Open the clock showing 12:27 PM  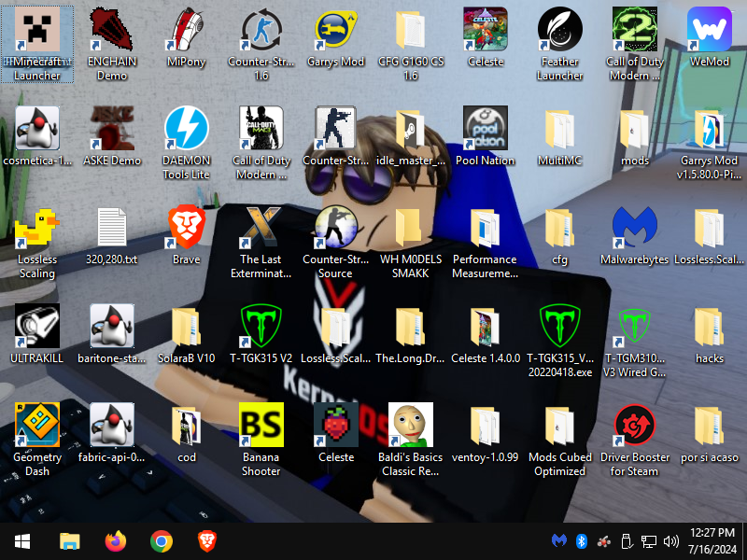point(712,541)
